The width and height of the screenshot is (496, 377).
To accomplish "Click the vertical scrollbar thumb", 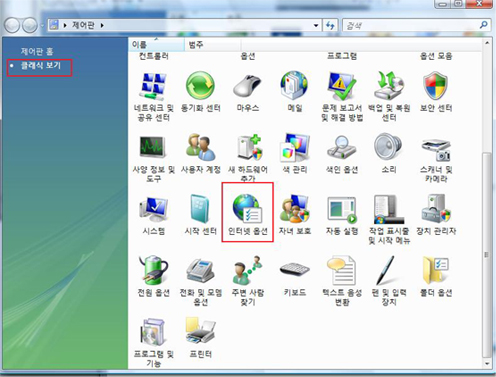I will [487, 255].
